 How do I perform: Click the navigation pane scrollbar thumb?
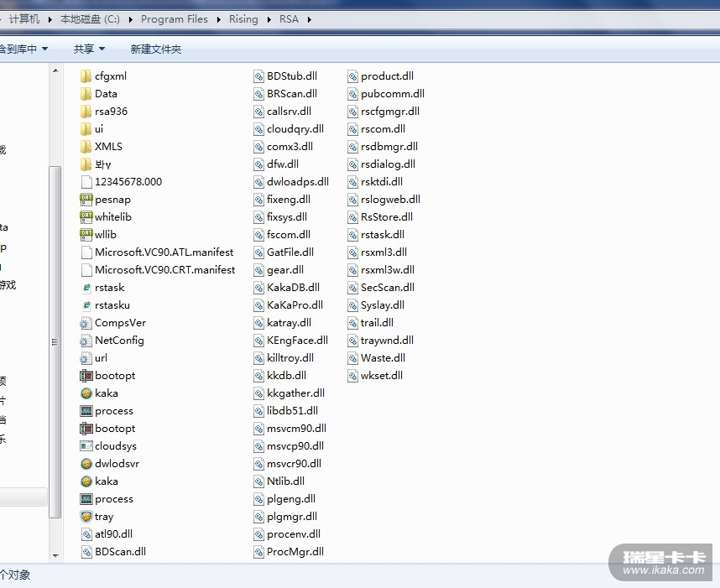coord(55,342)
